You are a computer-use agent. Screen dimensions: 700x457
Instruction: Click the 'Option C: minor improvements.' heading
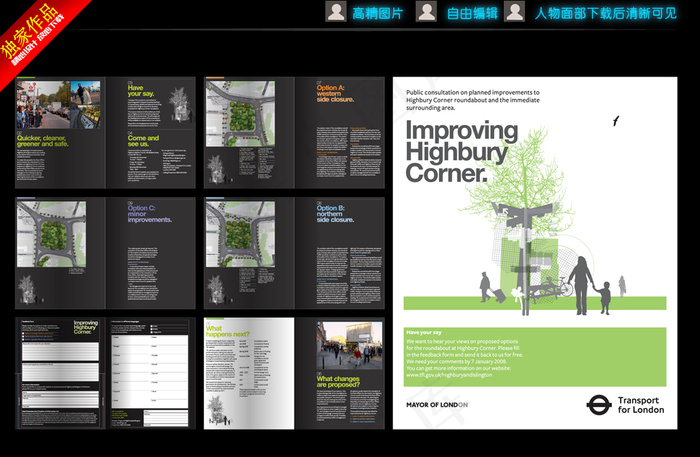point(150,214)
